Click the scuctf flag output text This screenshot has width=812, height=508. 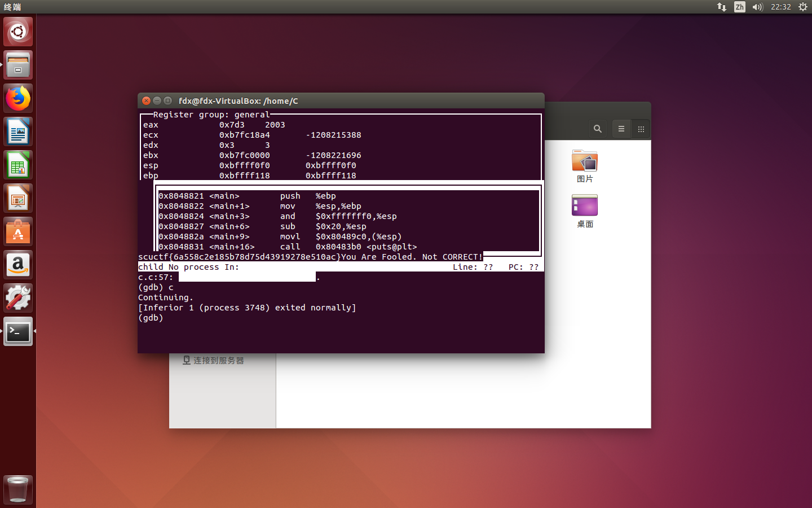pos(240,257)
